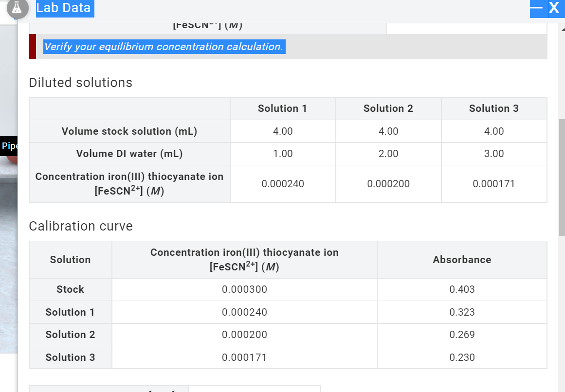565x392 pixels.
Task: Click the minimize icon on the Lab Data panel
Action: click(x=537, y=8)
